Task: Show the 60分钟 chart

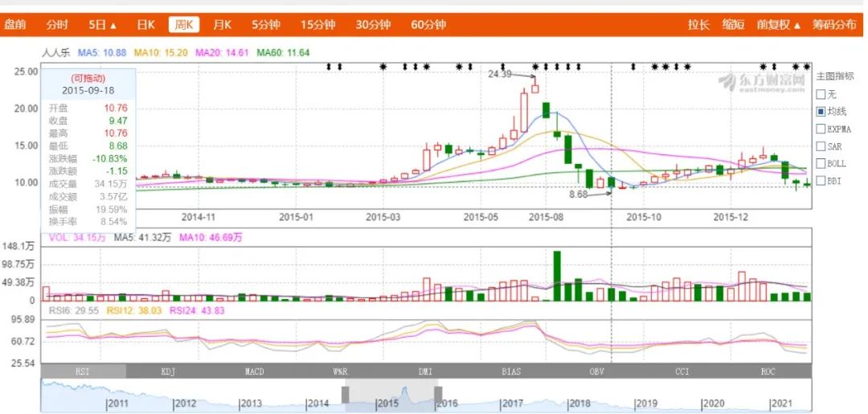Action: [x=428, y=25]
